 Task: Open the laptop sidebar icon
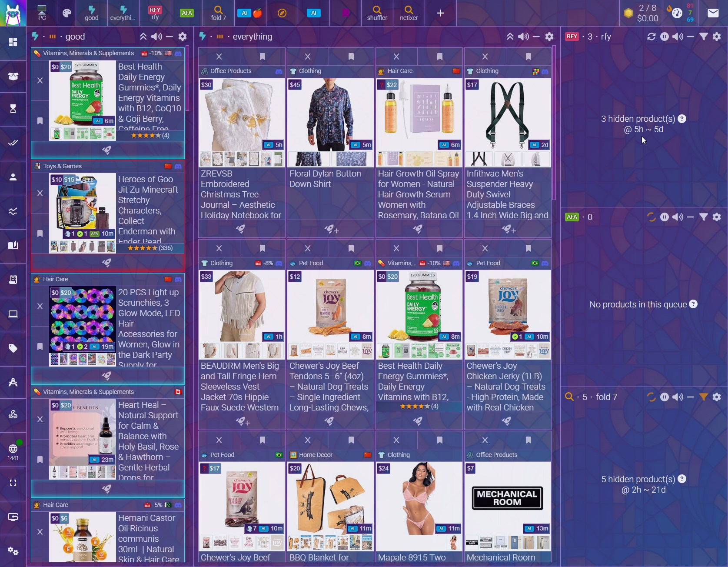point(13,314)
